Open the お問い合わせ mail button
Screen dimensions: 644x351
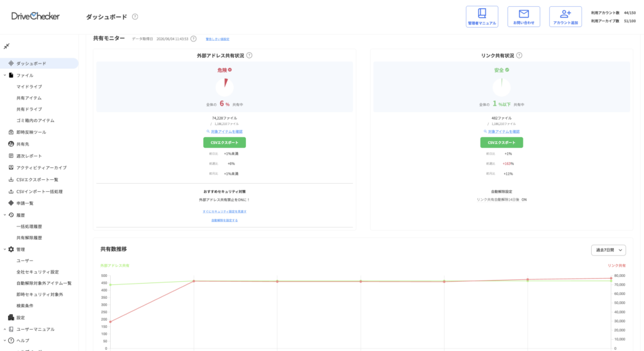(x=524, y=17)
